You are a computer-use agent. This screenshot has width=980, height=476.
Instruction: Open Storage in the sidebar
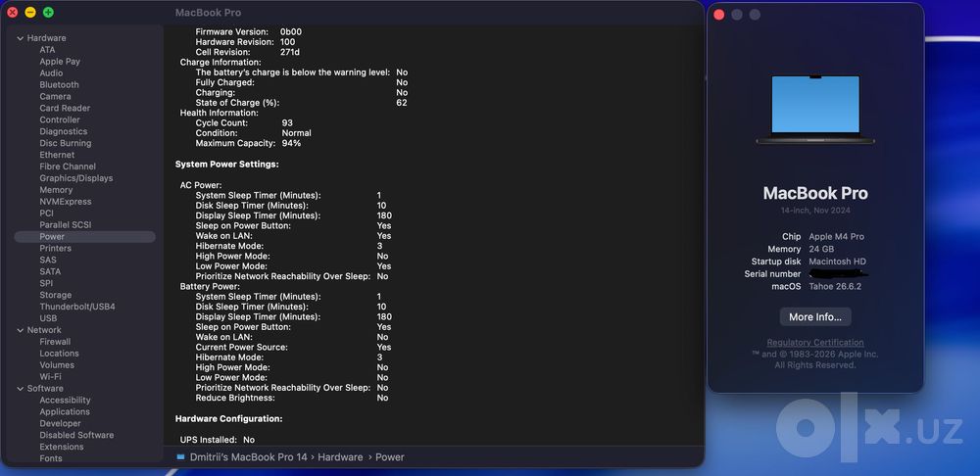[x=56, y=295]
